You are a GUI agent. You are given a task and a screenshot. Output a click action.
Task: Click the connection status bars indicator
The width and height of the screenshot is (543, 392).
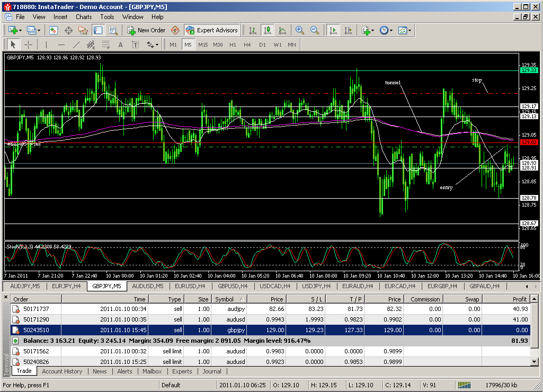(x=465, y=385)
